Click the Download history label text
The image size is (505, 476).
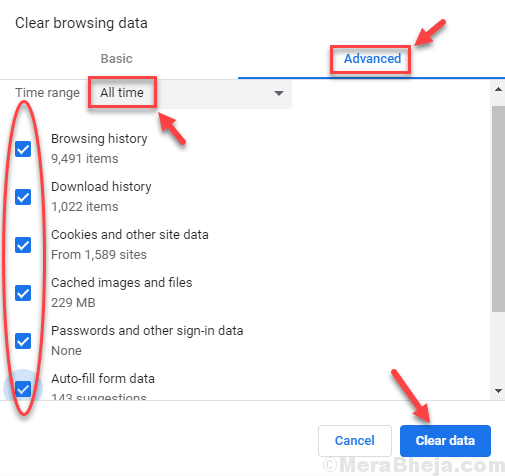tap(101, 187)
